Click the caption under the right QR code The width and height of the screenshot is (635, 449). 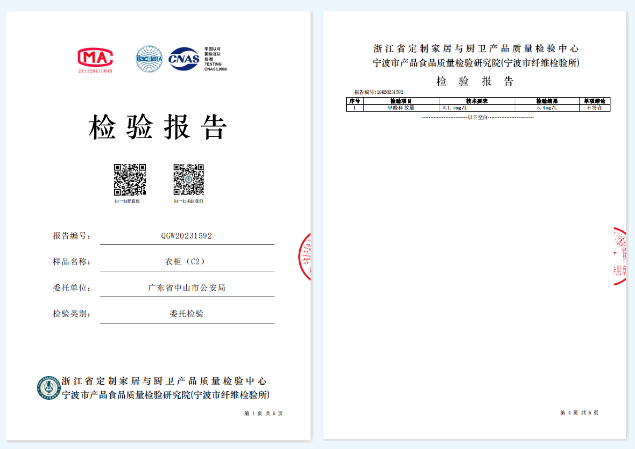(x=189, y=201)
